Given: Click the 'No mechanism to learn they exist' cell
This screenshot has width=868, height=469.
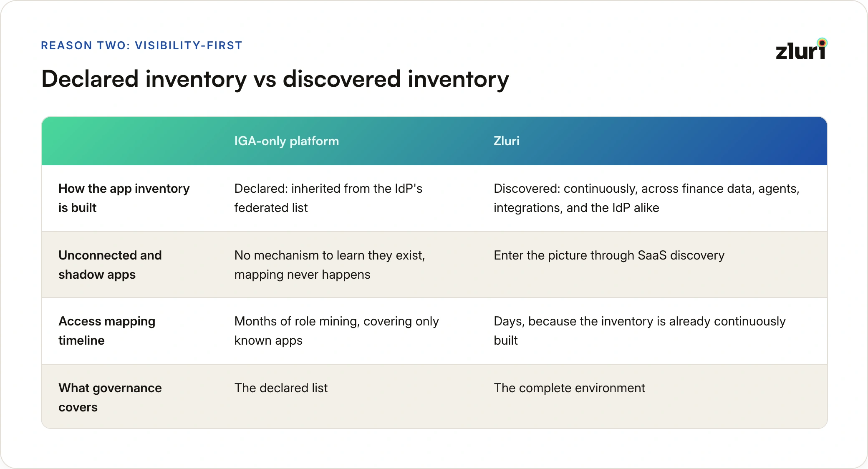Looking at the screenshot, I should pos(329,265).
